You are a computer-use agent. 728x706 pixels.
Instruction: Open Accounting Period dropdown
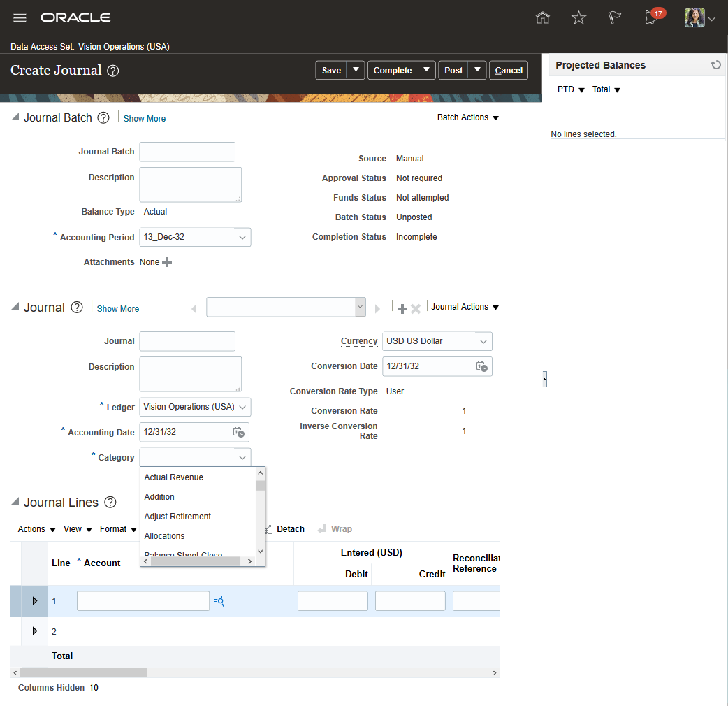242,238
